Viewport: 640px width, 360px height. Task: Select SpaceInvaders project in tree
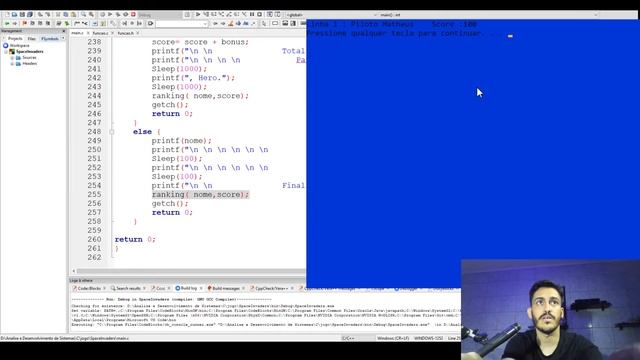29,51
